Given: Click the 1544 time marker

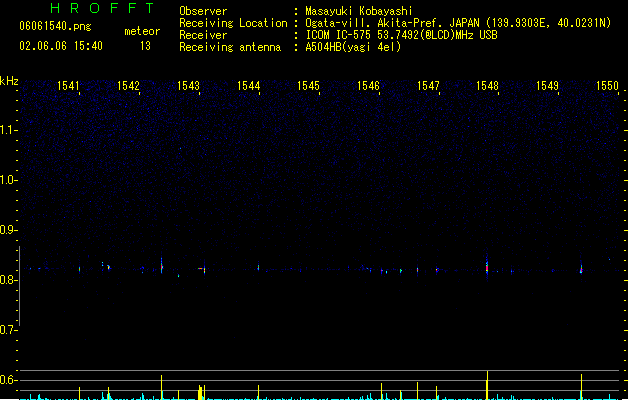Looking at the screenshot, I should 248,86.
